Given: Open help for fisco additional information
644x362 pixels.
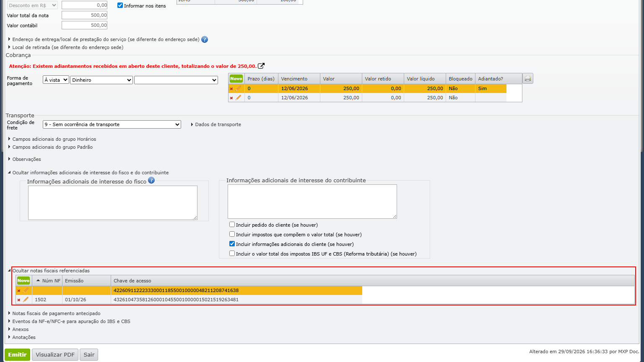Looking at the screenshot, I should [151, 180].
